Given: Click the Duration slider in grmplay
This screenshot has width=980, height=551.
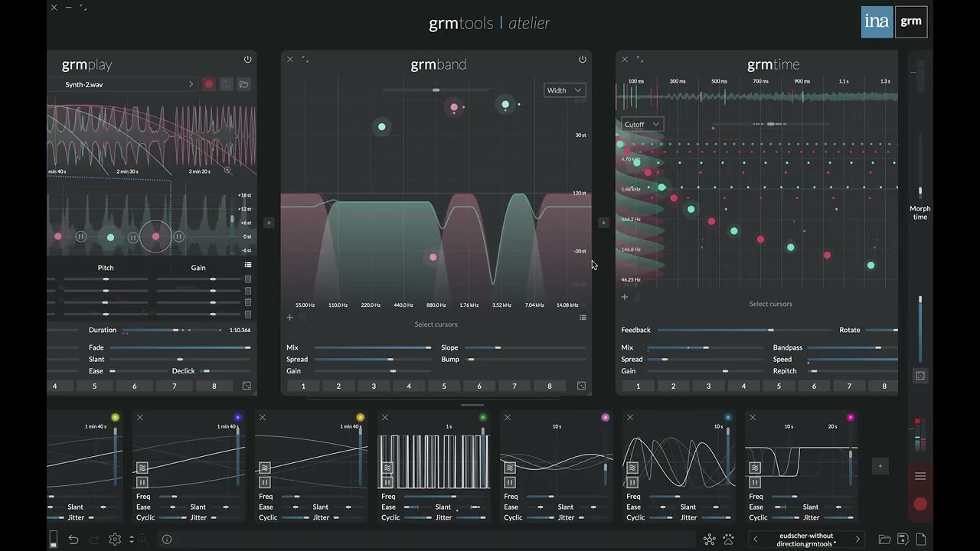Looking at the screenshot, I should [x=173, y=330].
